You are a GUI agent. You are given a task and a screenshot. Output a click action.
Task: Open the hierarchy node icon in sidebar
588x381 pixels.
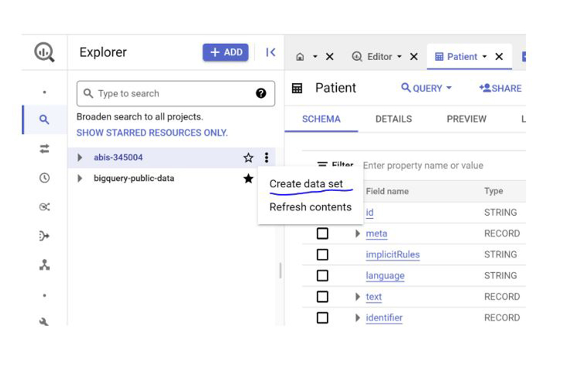point(44,265)
